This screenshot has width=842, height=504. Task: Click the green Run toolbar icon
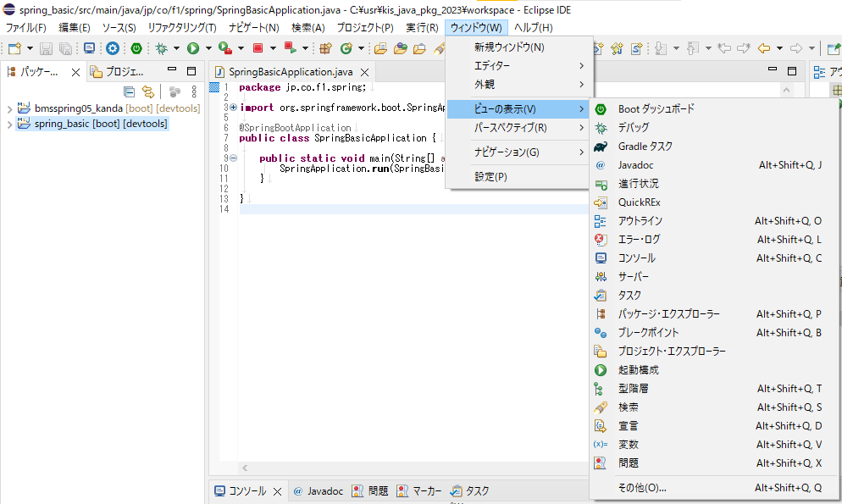[193, 48]
